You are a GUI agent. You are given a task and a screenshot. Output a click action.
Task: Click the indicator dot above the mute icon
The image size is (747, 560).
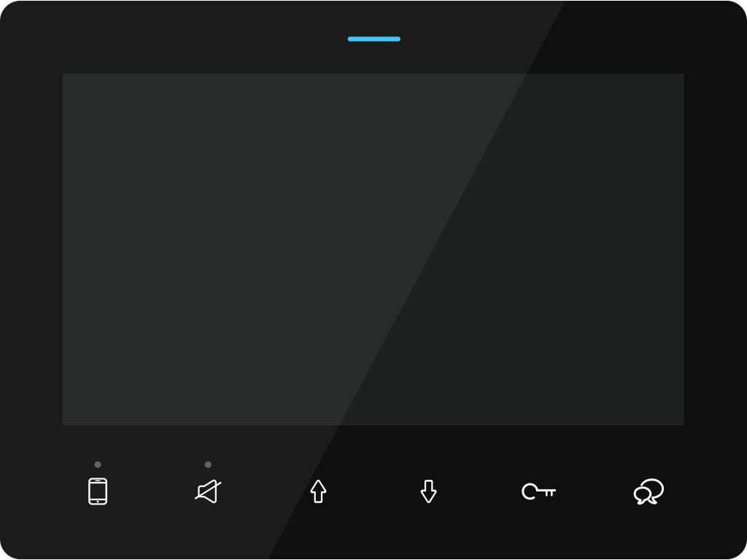208,464
